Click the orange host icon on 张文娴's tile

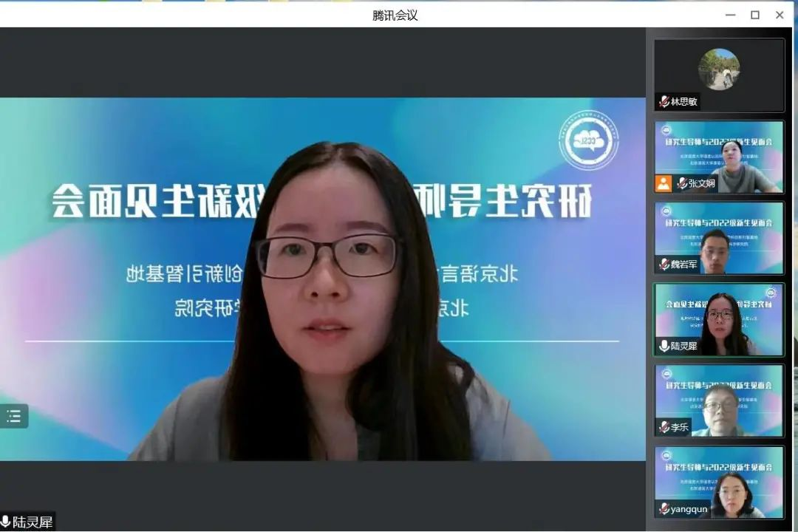point(664,183)
